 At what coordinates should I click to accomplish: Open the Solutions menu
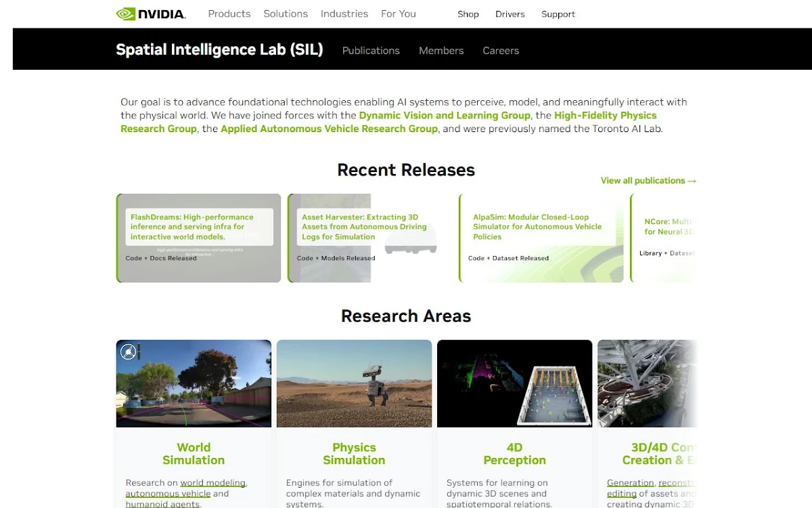tap(286, 14)
